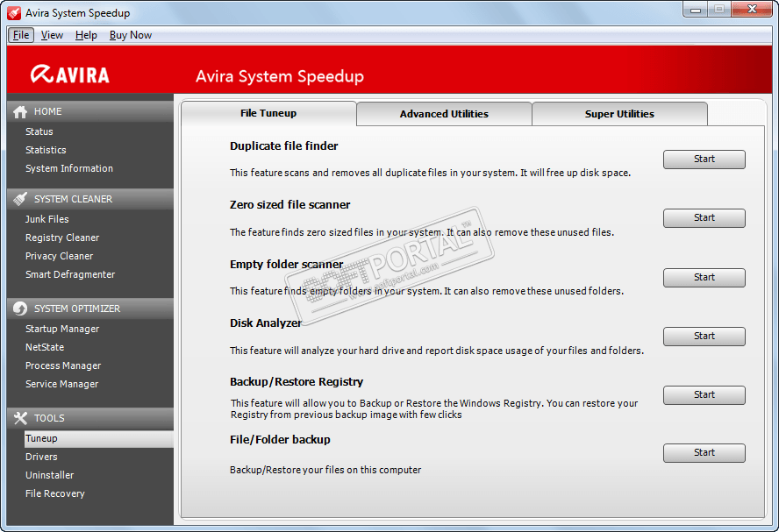Select the HOME section header
Screen dimensions: 779x532
pos(90,111)
